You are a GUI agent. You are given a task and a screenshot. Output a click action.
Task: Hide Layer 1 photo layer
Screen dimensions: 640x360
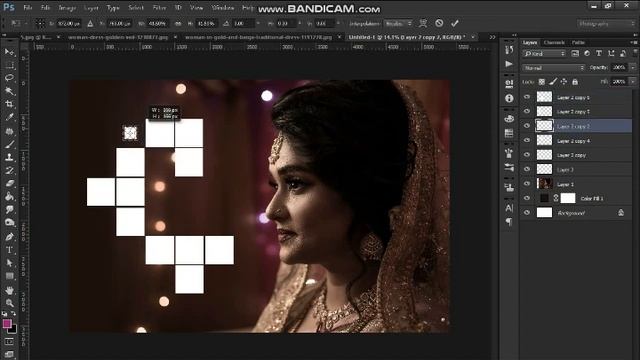click(x=527, y=184)
